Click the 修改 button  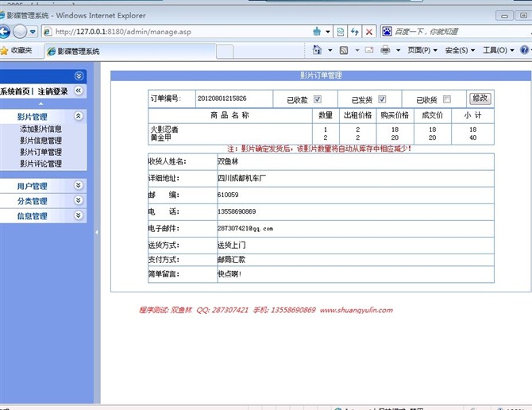point(480,99)
